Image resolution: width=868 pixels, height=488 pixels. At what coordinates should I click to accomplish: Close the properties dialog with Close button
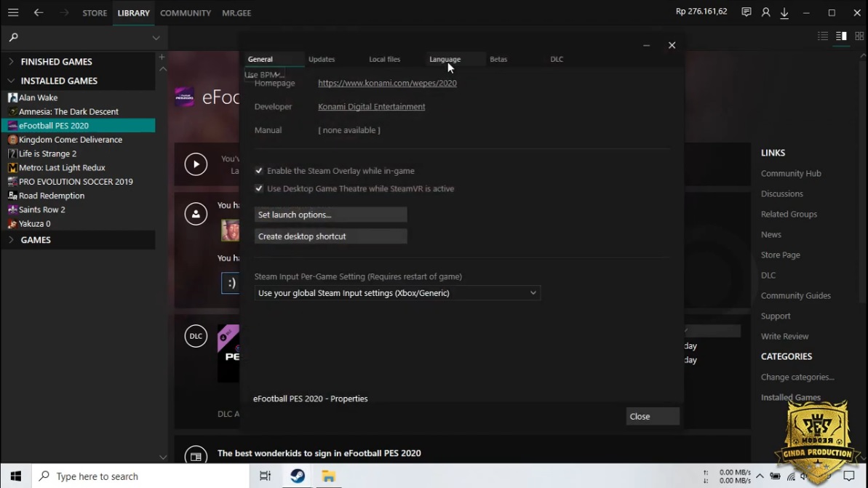[x=653, y=416]
